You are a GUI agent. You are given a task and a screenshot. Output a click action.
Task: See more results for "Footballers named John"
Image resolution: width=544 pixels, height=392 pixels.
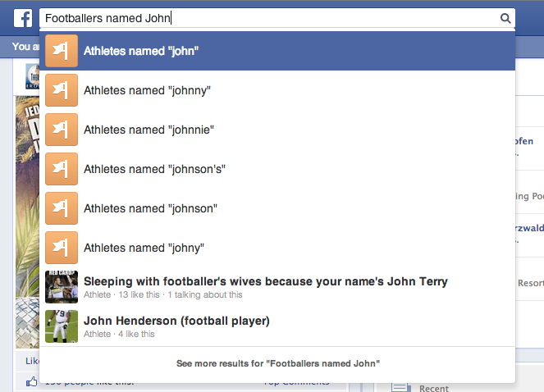(277, 363)
